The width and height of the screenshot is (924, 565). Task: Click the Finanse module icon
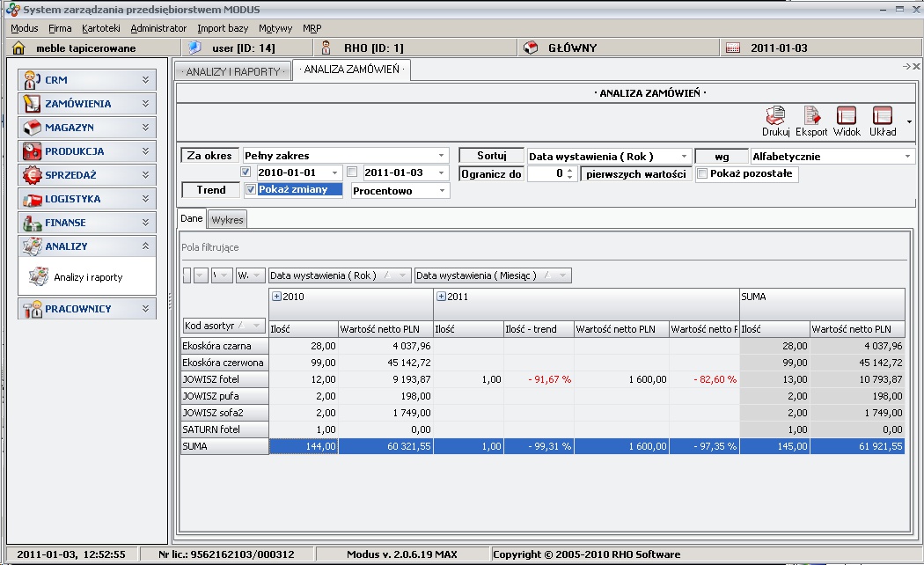33,223
